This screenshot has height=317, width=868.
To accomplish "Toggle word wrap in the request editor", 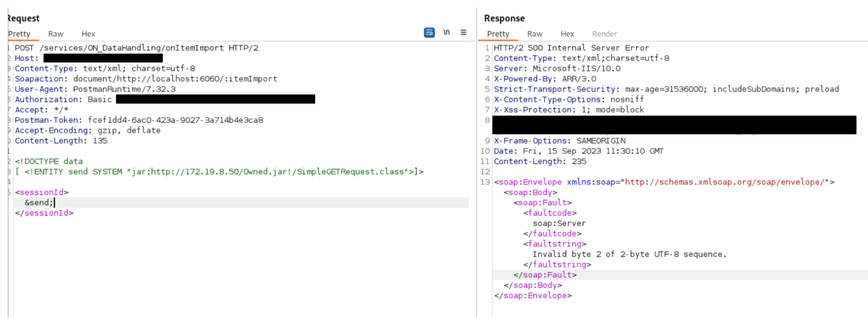I will [428, 33].
